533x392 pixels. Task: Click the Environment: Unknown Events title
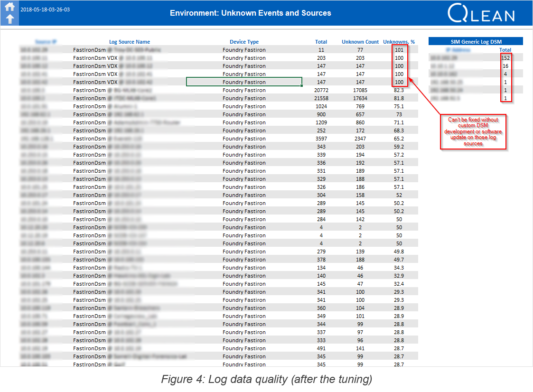tap(251, 13)
